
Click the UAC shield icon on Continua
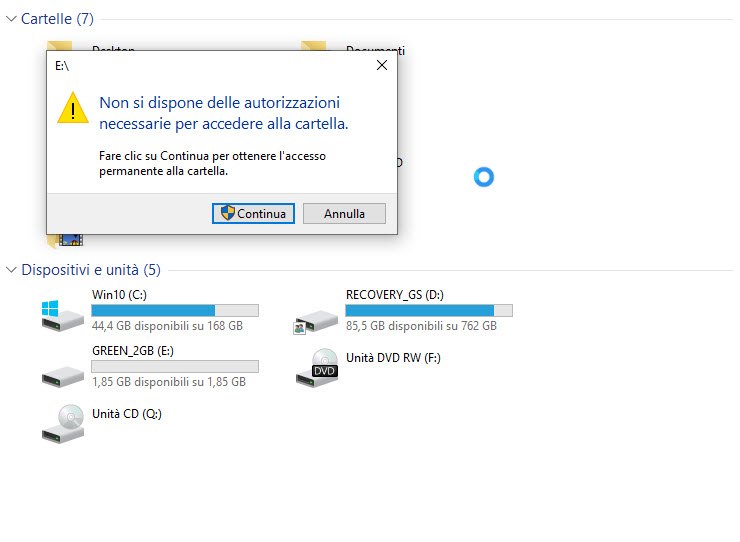click(227, 212)
